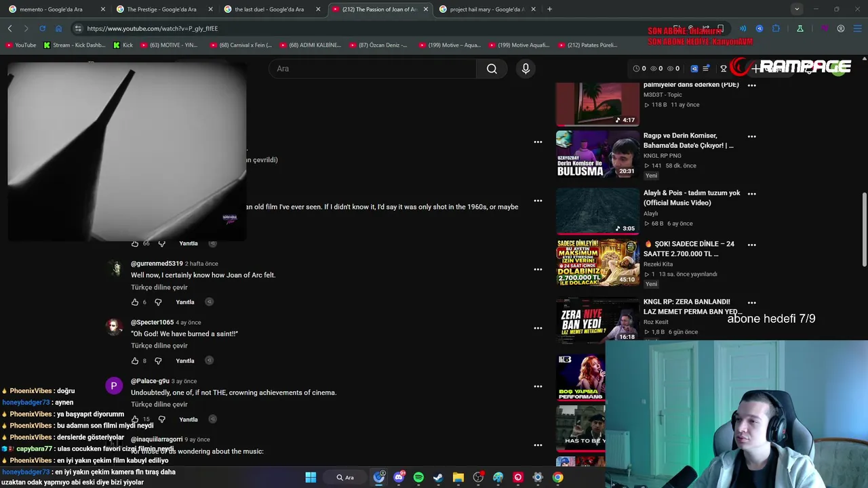Open a new browser tab
The image size is (868, 488).
pyautogui.click(x=549, y=9)
